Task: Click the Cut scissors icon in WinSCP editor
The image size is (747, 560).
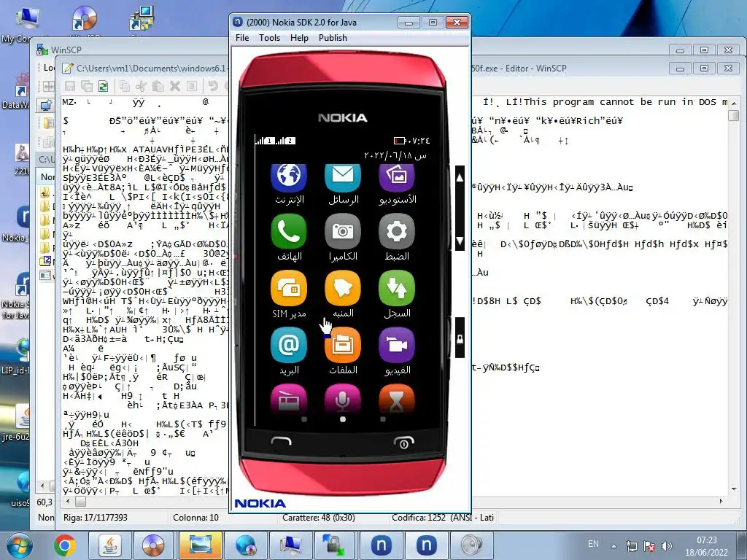Action: (141, 86)
